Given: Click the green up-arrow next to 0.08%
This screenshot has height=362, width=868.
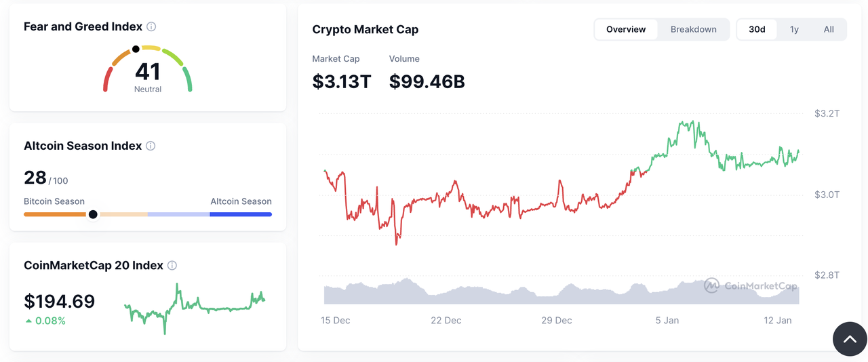Looking at the screenshot, I should (x=28, y=321).
